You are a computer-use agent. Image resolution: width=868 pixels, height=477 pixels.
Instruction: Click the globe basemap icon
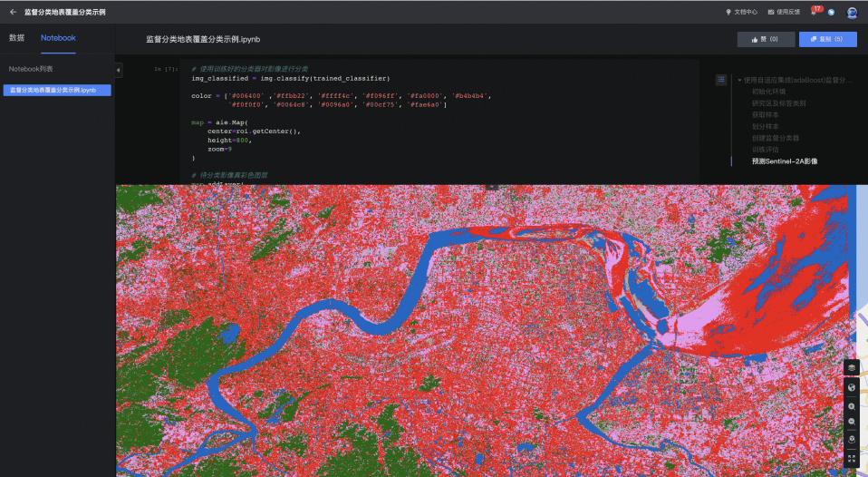point(852,387)
